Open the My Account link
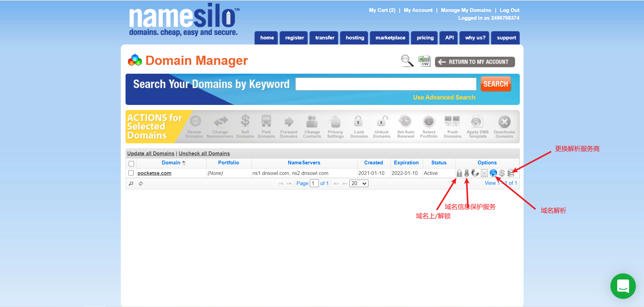This screenshot has width=644, height=307. 418,10
